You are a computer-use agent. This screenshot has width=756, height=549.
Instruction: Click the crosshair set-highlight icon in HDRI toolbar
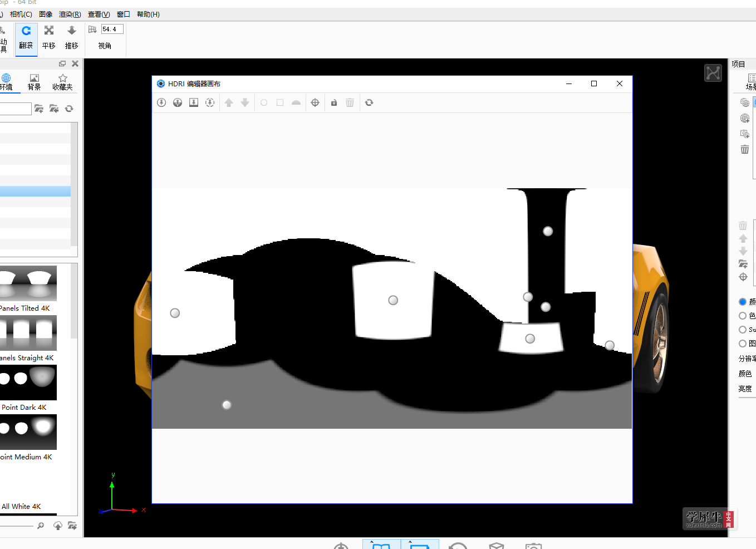click(x=315, y=102)
